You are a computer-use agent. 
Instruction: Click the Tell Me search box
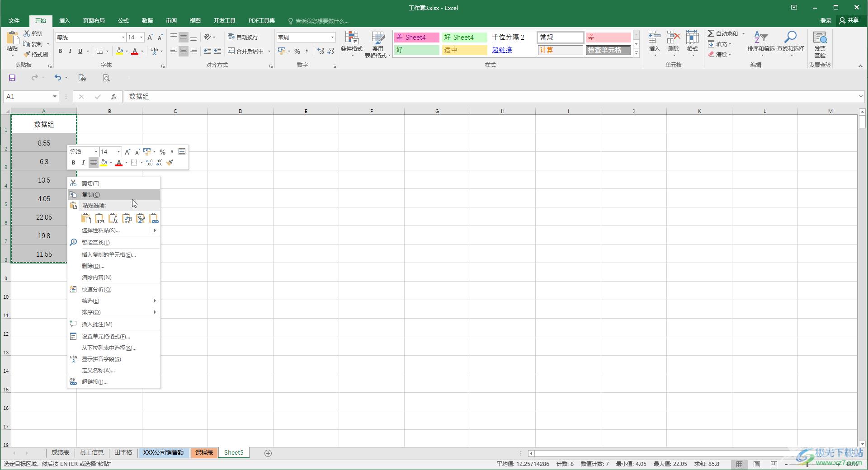(x=318, y=21)
